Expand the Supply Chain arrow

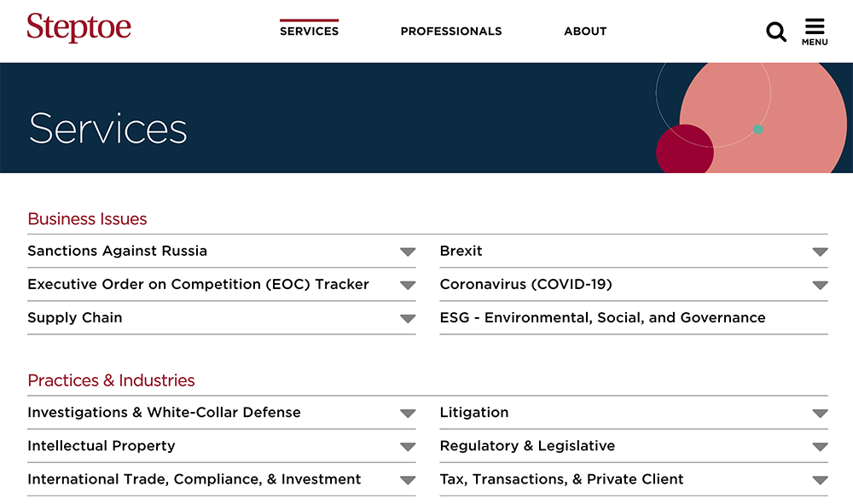click(408, 318)
